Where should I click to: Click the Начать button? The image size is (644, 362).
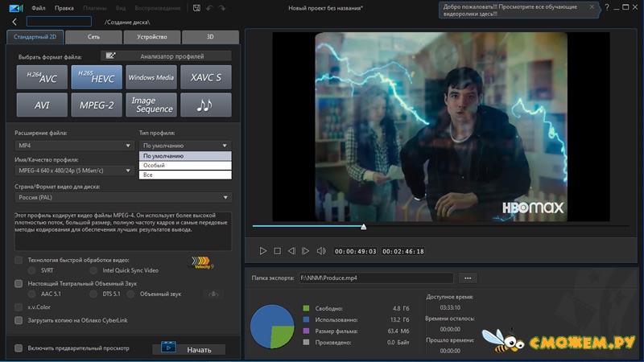189,349
